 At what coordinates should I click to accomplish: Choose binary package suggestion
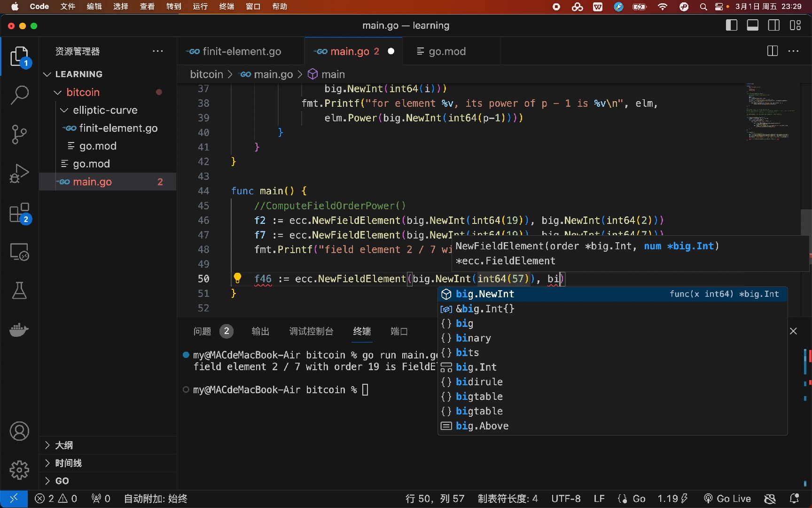612,338
